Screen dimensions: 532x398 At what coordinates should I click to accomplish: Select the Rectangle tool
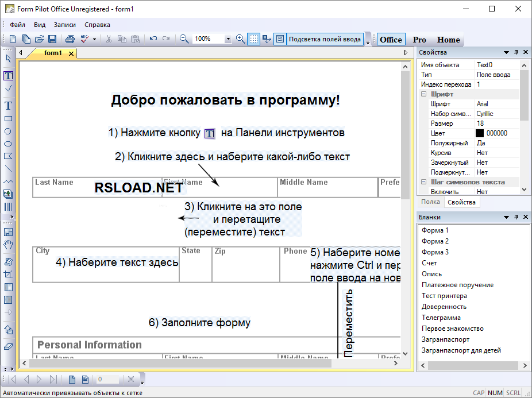pos(8,118)
